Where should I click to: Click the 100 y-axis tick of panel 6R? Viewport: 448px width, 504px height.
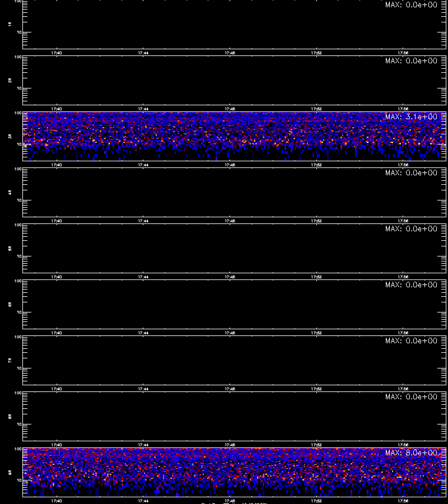click(x=18, y=281)
